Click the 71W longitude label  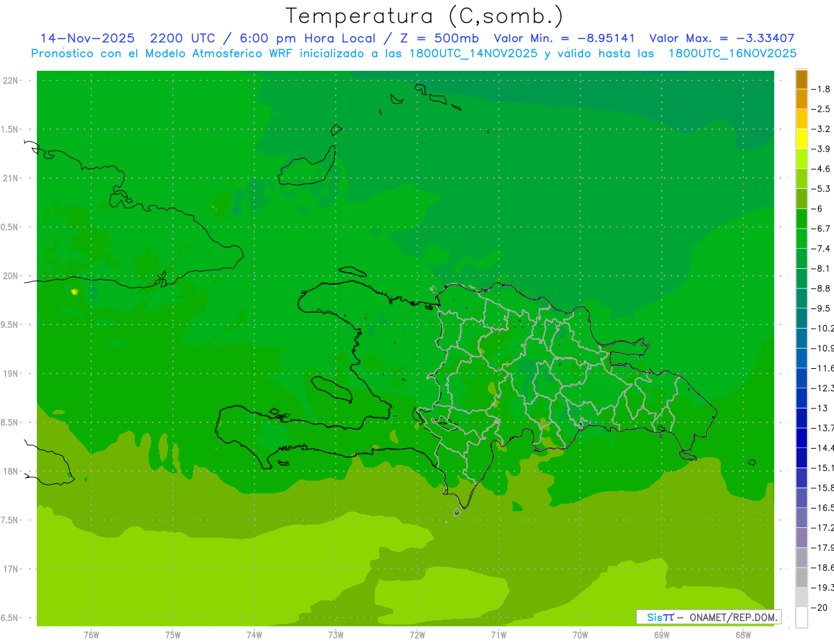[498, 634]
